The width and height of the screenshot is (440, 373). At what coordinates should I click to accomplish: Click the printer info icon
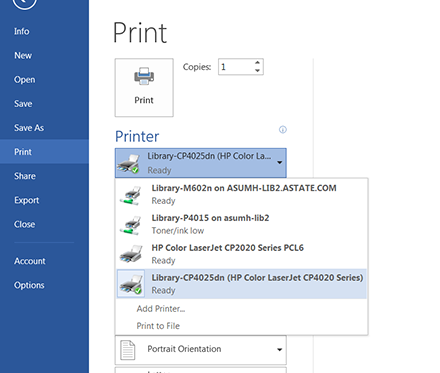(283, 129)
